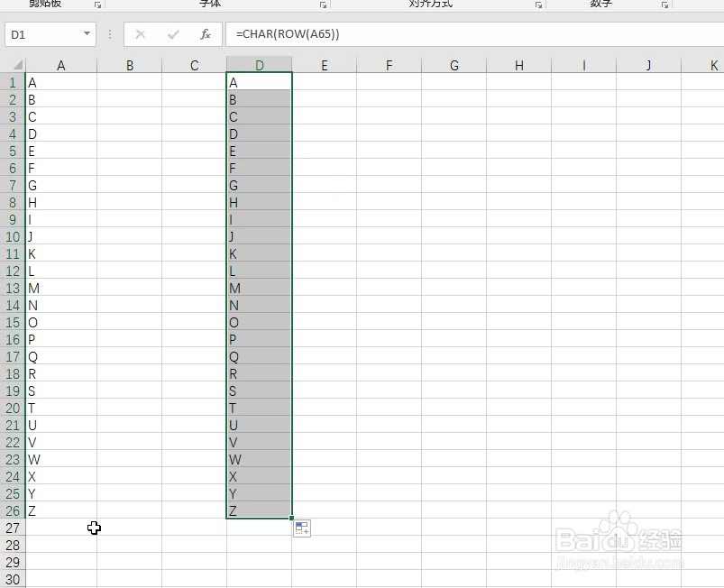The height and width of the screenshot is (588, 724).
Task: Open the Name Box dropdown arrow
Action: pyautogui.click(x=87, y=33)
